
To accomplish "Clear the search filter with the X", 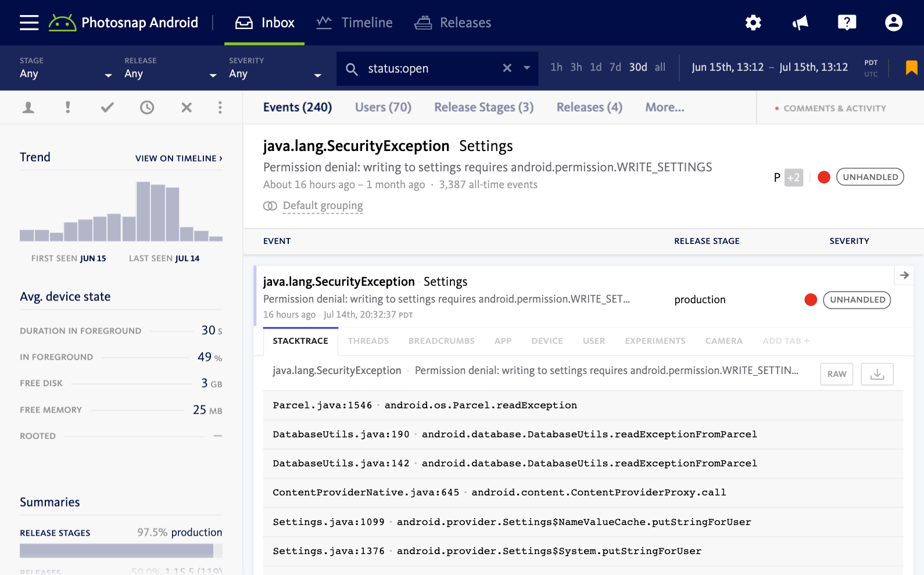I will 507,68.
